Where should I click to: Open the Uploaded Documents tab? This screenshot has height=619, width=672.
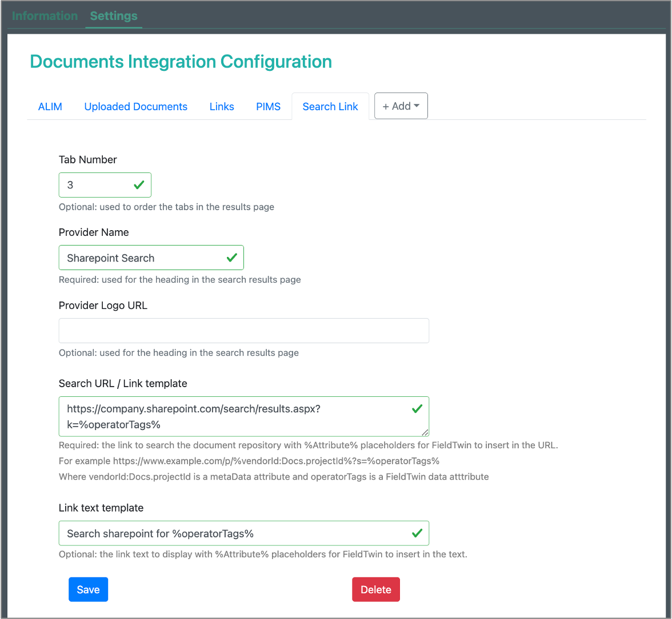135,106
